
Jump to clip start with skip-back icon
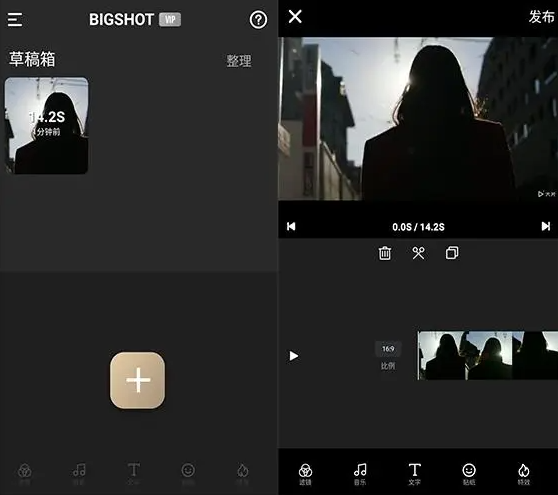[291, 226]
